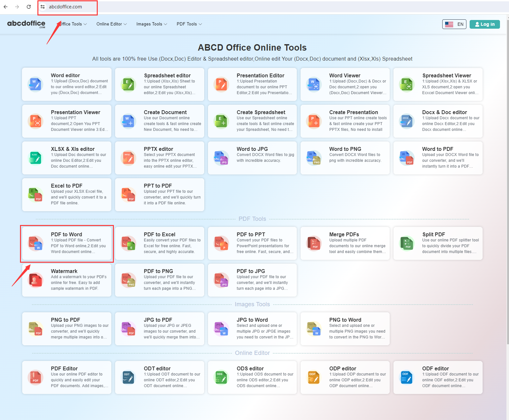Click the PPTX editor icon
The height and width of the screenshot is (420, 509).
tap(128, 158)
